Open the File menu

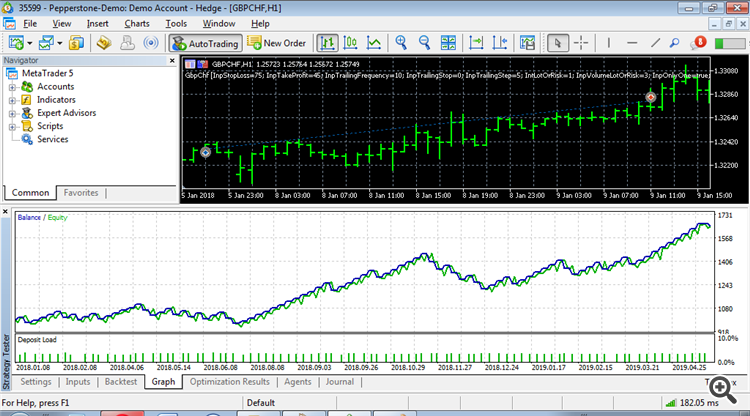30,23
